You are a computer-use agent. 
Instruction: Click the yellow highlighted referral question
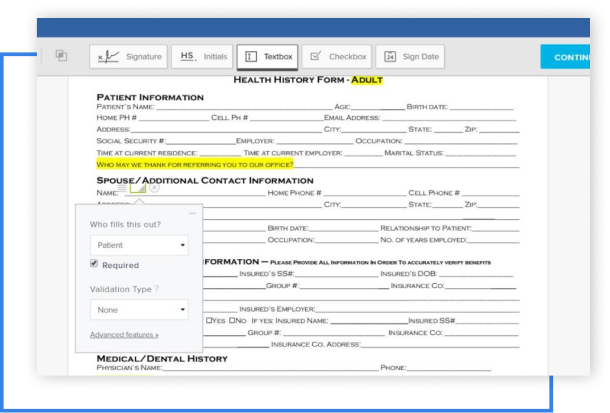210,161
